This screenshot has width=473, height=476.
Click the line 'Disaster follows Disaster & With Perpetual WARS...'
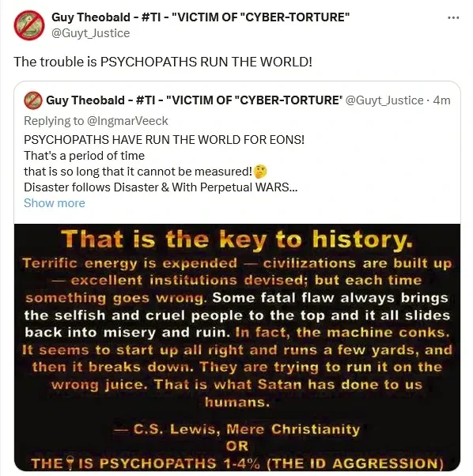[161, 187]
